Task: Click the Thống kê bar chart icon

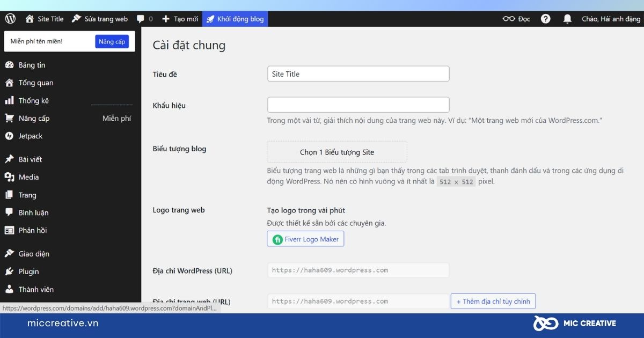Action: point(9,100)
